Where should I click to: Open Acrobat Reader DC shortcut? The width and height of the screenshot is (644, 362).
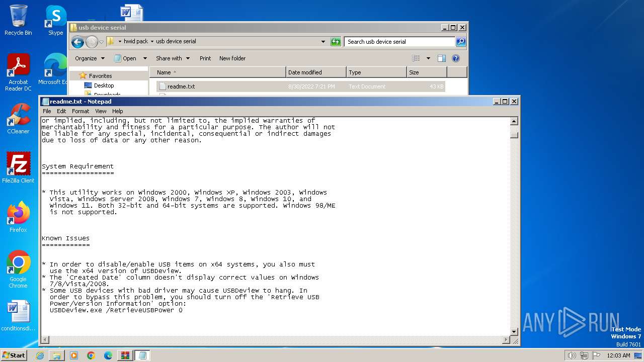pyautogui.click(x=18, y=72)
